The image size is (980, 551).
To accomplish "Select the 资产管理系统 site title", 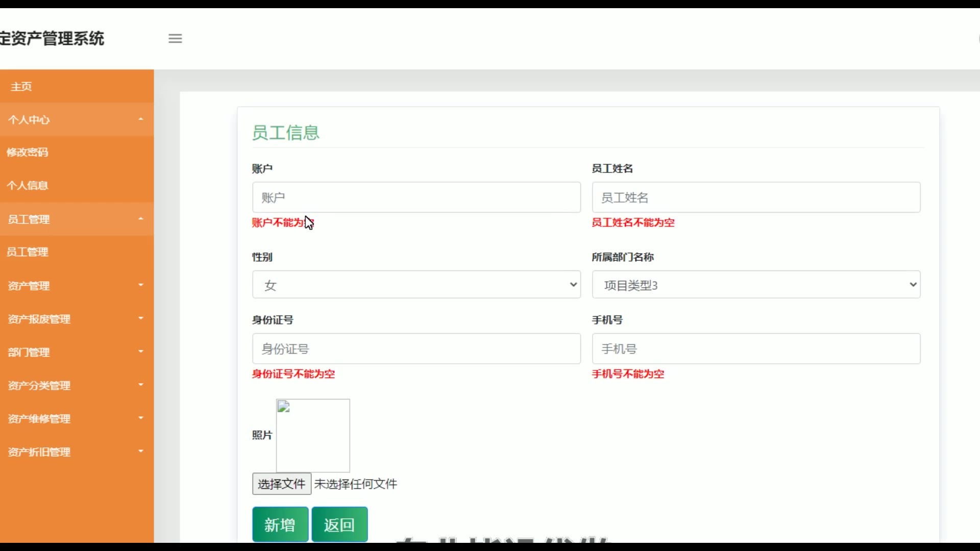I will coord(52,38).
